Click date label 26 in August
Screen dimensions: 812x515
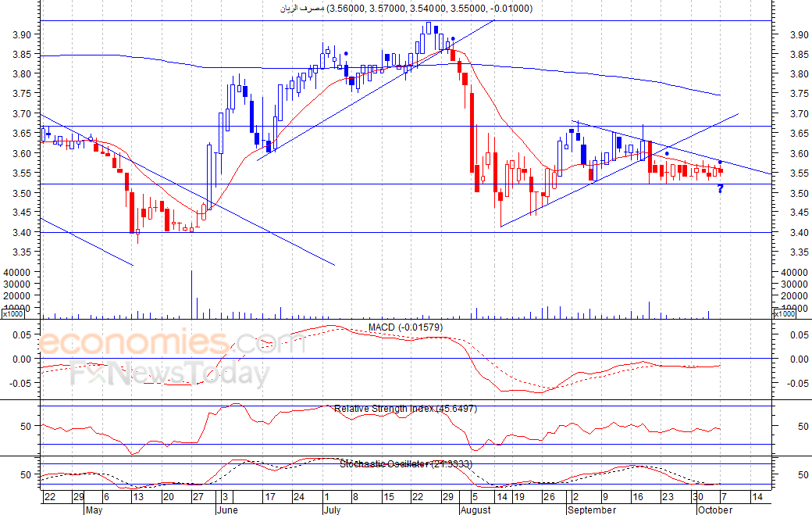pyautogui.click(x=549, y=497)
